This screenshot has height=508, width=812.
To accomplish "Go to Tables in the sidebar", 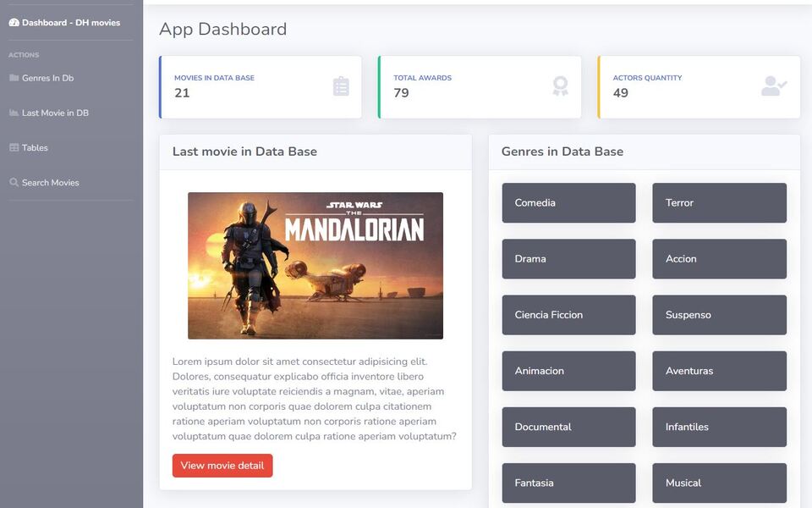I will click(35, 147).
